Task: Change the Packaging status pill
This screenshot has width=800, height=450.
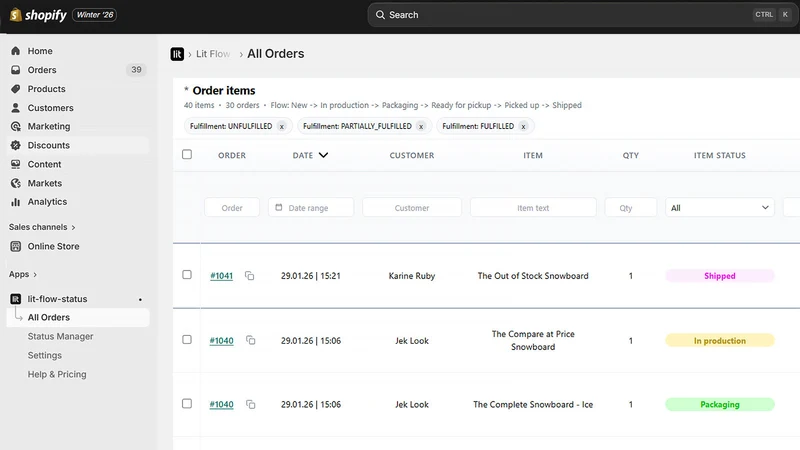Action: point(719,405)
